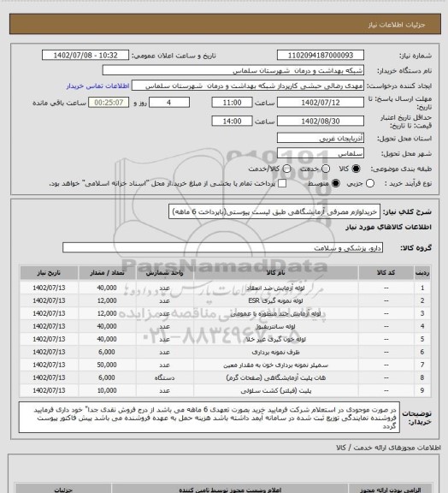The height and width of the screenshot is (493, 448).
Task: Select the کالا/خدمت radio button
Action: 286,169
